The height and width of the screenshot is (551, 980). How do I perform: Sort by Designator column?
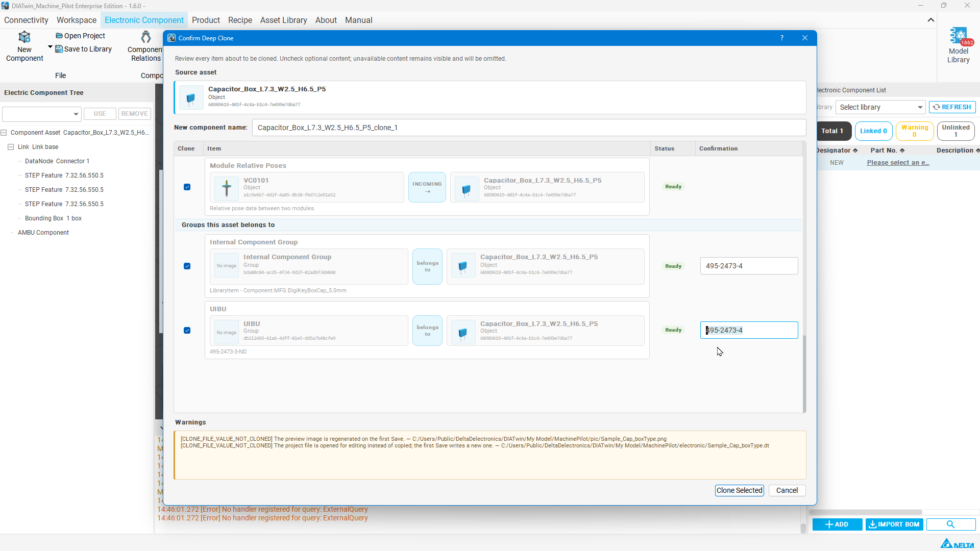coord(837,151)
